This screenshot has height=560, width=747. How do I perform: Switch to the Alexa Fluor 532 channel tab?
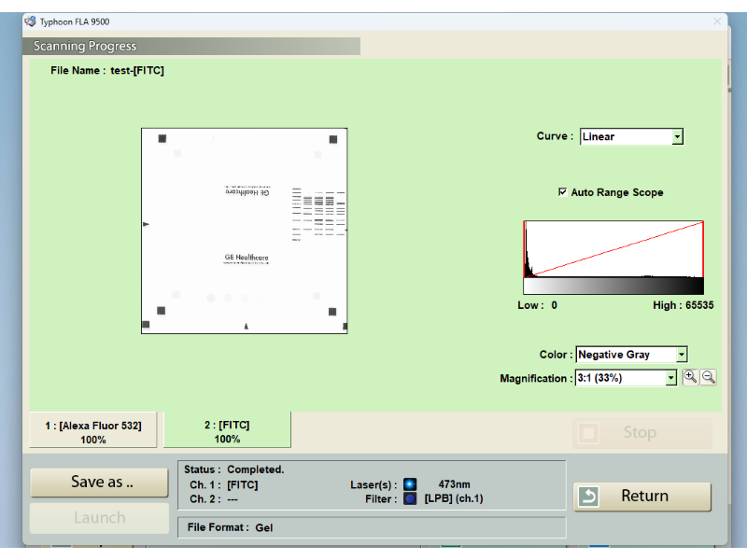coord(93,431)
